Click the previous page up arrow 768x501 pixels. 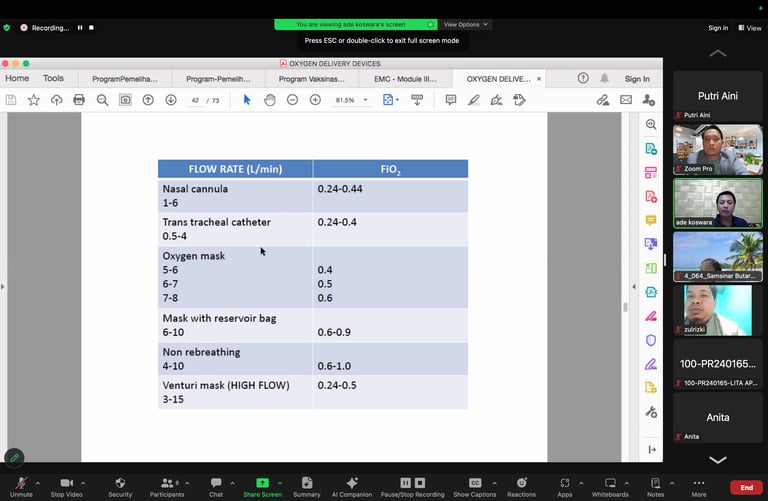pos(148,100)
